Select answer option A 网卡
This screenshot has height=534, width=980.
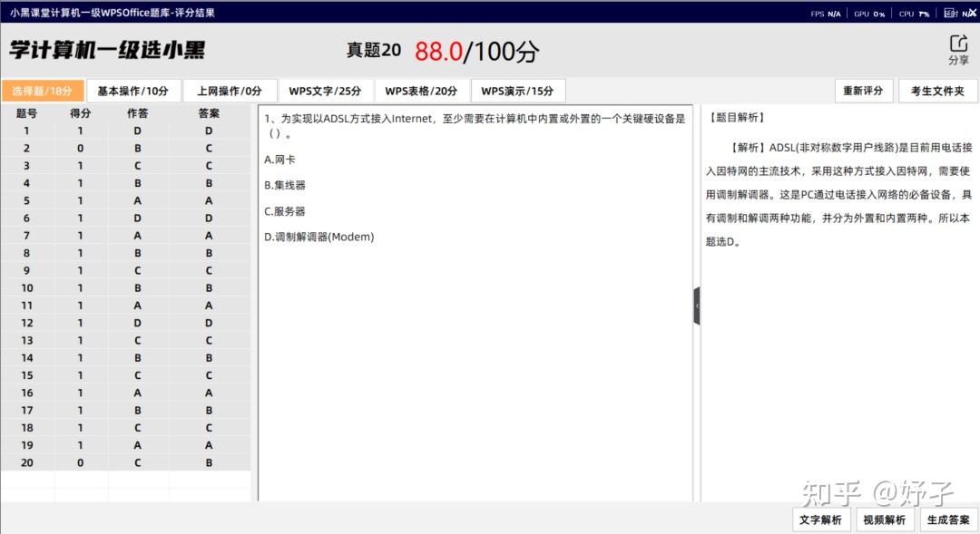(278, 158)
